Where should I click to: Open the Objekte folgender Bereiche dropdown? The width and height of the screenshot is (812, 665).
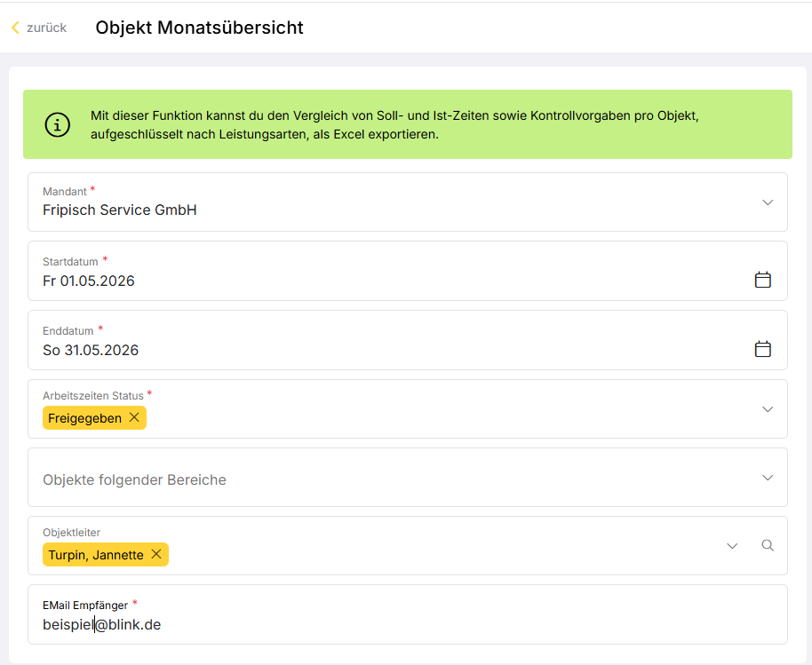408,478
